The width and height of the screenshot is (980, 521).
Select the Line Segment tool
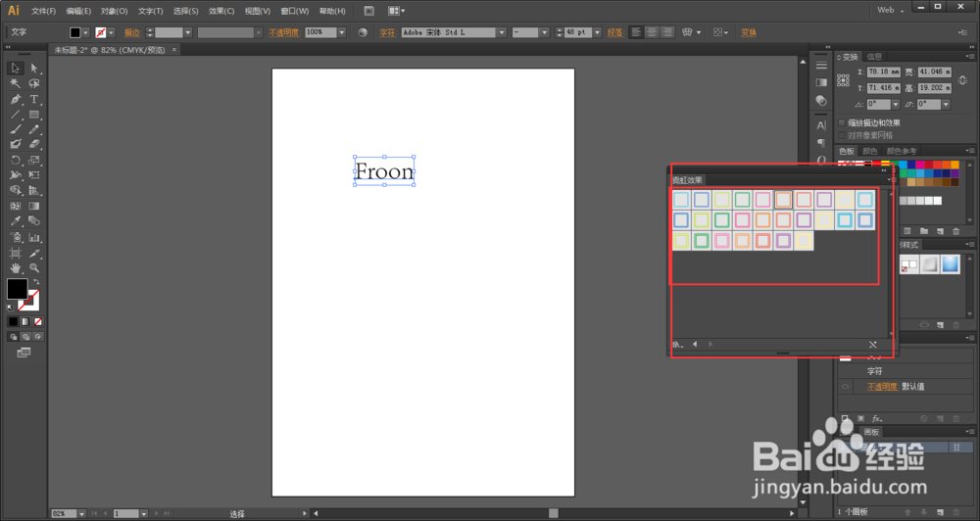pos(16,115)
